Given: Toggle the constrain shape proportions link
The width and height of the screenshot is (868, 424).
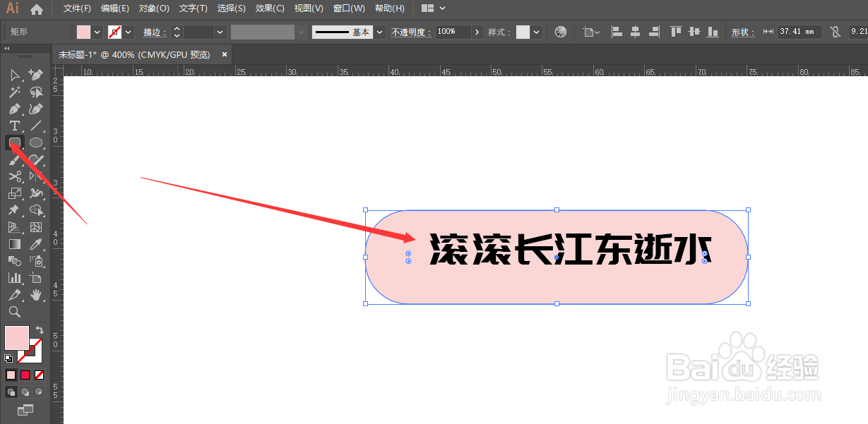Looking at the screenshot, I should pos(836,31).
